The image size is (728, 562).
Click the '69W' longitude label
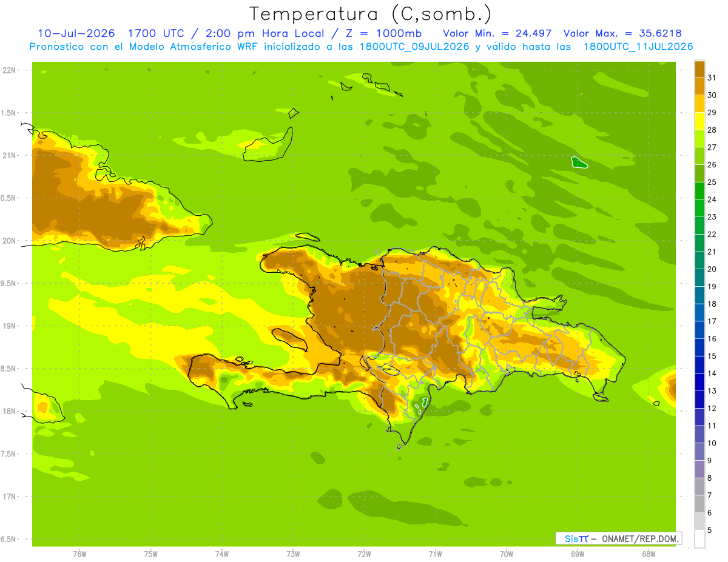click(x=577, y=554)
